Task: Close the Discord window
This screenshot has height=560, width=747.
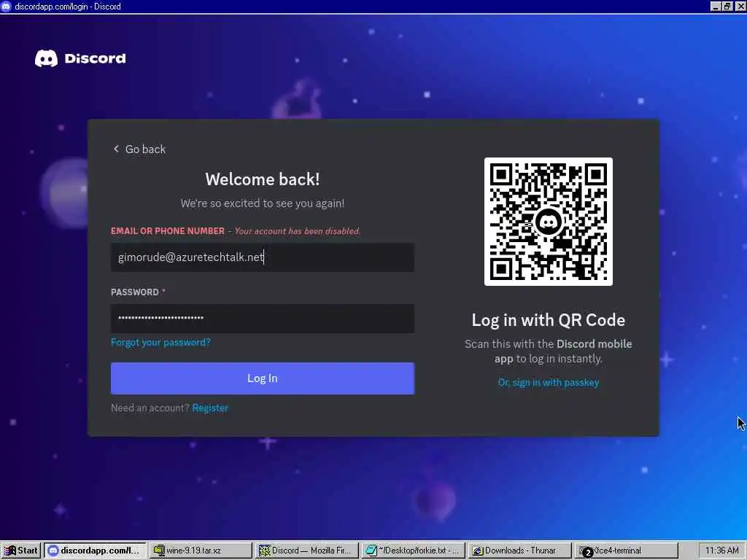Action: pos(740,6)
